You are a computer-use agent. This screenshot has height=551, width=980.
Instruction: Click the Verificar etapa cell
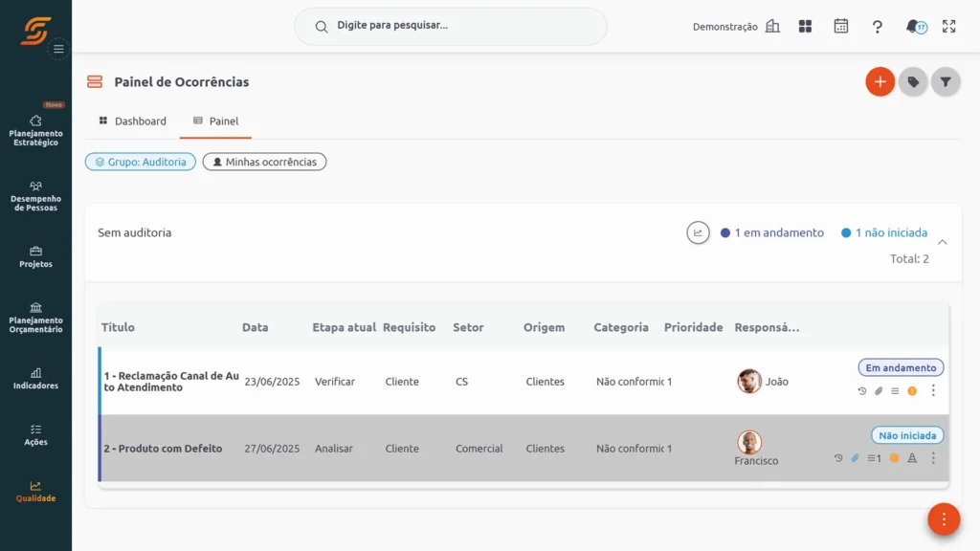point(334,382)
